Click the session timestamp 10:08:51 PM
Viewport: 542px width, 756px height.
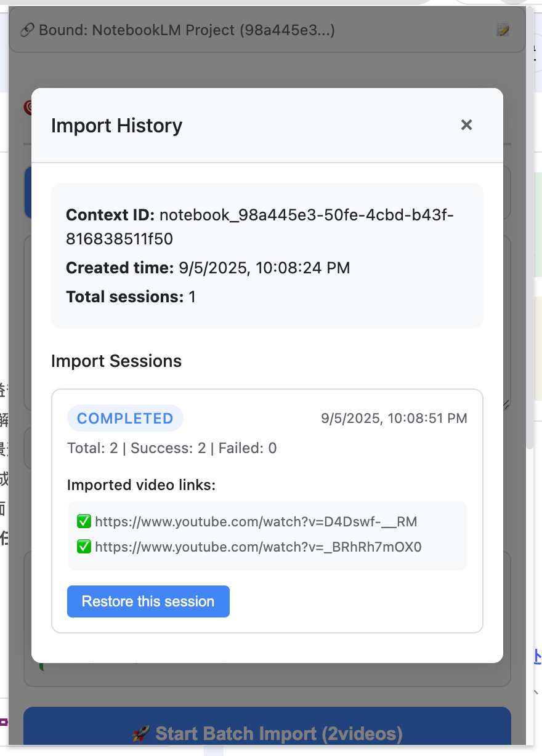[394, 418]
